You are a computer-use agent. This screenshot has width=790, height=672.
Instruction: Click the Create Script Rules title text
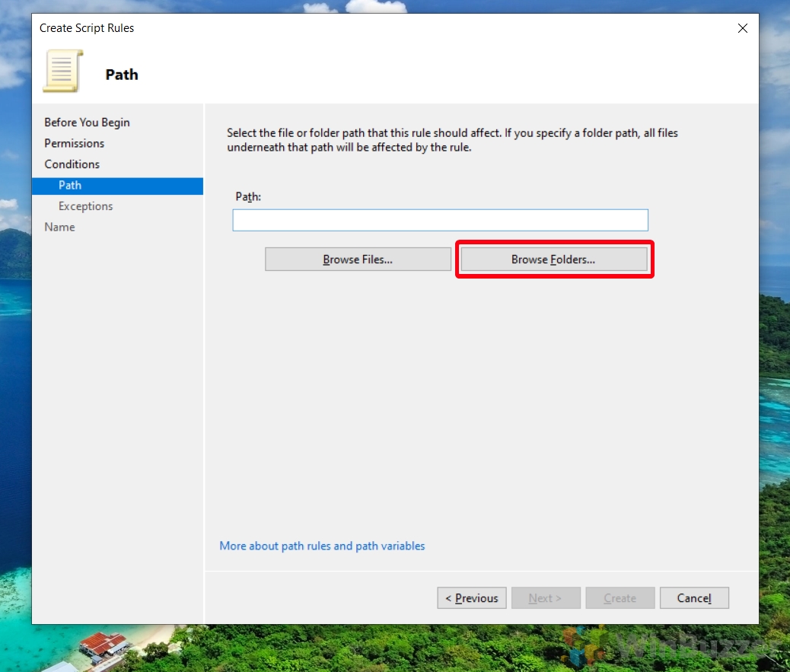pyautogui.click(x=87, y=28)
